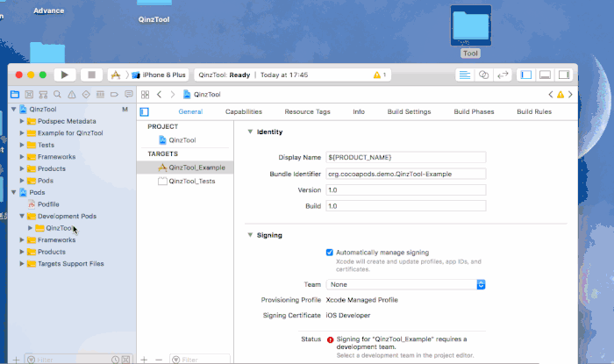Run the project with the Play button
The width and height of the screenshot is (614, 364).
click(x=65, y=75)
